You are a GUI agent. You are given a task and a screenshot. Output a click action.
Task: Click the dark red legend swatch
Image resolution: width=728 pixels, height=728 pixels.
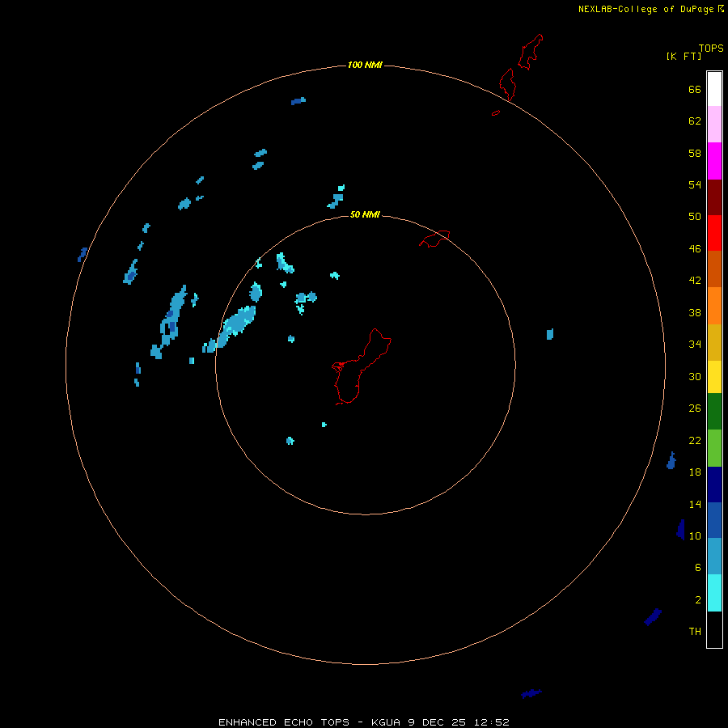click(714, 197)
